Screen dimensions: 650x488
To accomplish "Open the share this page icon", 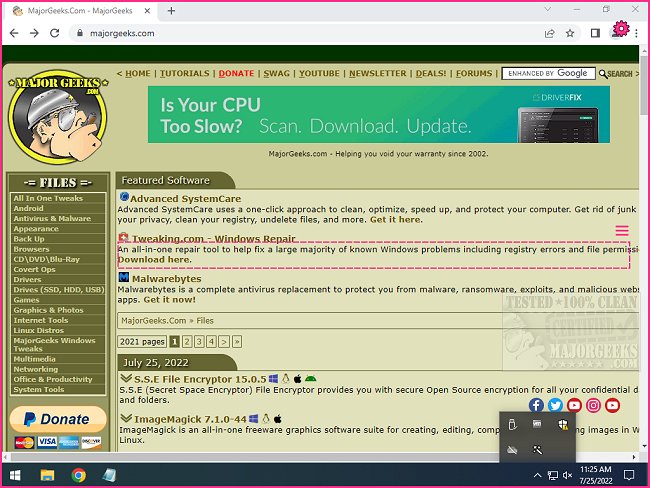I will [x=550, y=33].
